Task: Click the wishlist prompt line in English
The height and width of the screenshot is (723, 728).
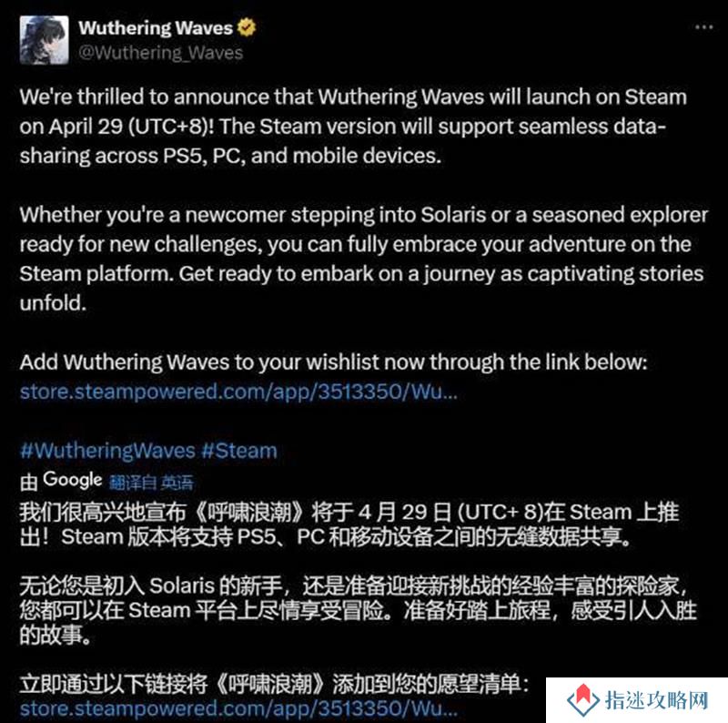Action: tap(333, 361)
